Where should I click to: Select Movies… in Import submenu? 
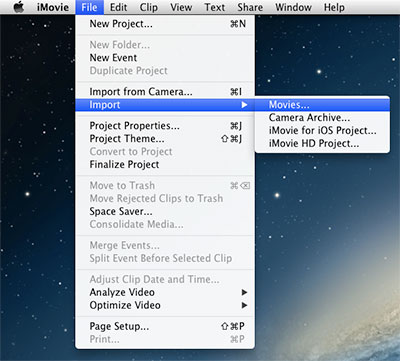[322, 105]
